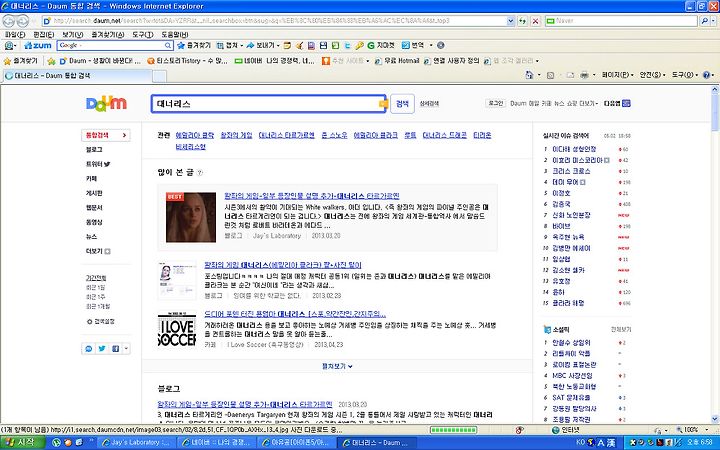The image size is (720, 450).
Task: Click the Facebook share icon in left sidebar
Action: click(x=115, y=349)
